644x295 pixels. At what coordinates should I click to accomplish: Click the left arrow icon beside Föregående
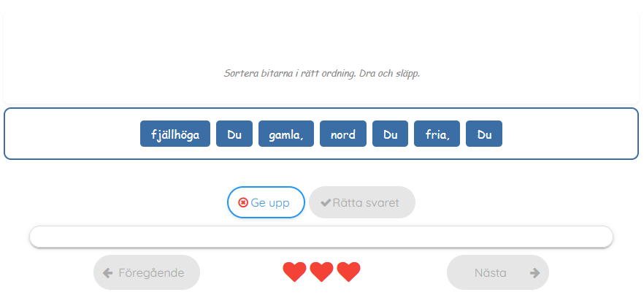pyautogui.click(x=108, y=272)
